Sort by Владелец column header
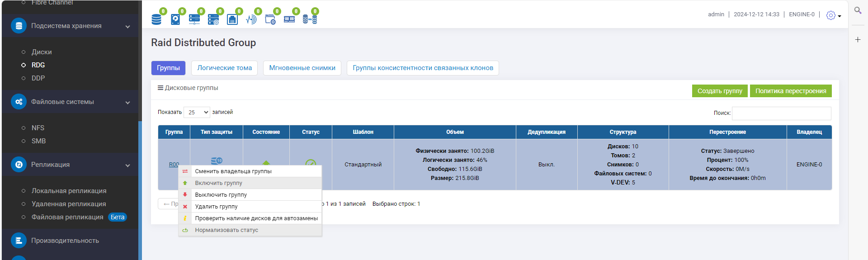This screenshot has height=260, width=868. [x=809, y=132]
